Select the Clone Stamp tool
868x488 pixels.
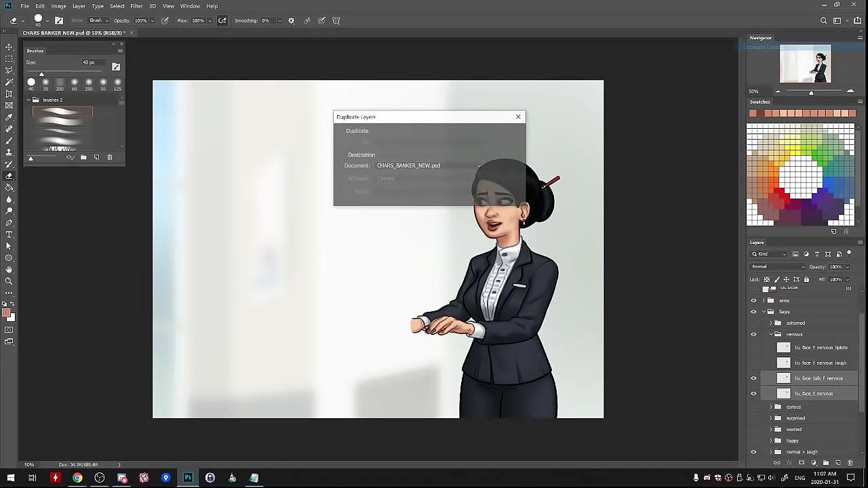point(9,152)
